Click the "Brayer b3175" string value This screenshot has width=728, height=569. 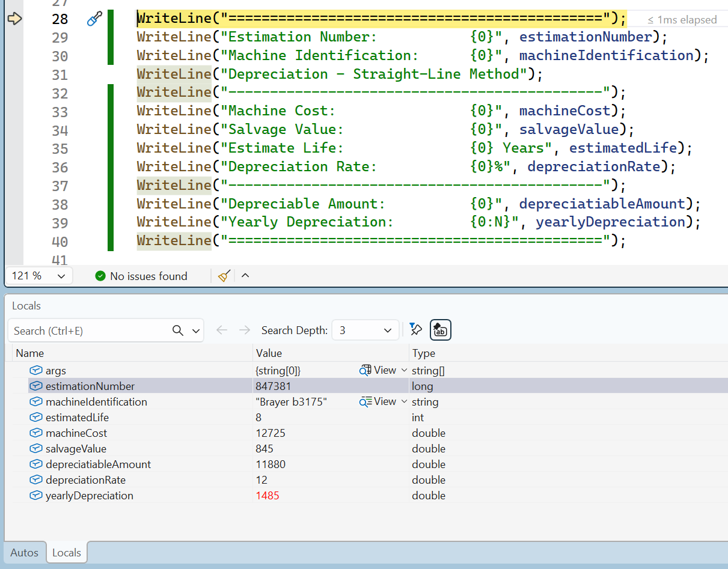[x=291, y=402]
